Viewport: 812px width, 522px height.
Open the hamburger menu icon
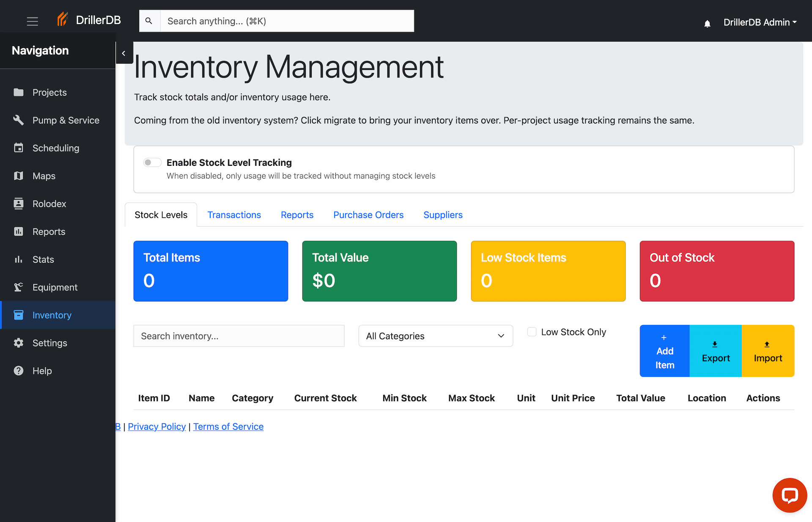pos(33,21)
